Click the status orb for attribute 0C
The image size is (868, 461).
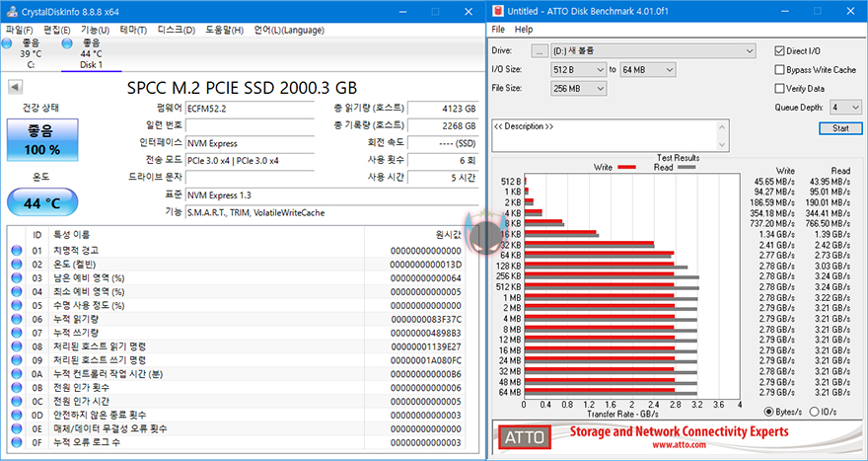(17, 401)
